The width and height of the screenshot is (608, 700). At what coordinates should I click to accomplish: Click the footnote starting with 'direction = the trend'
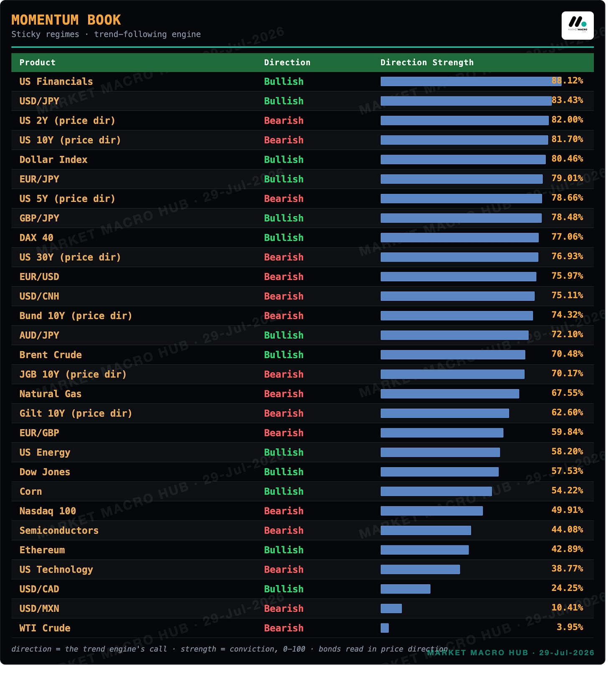pyautogui.click(x=230, y=649)
